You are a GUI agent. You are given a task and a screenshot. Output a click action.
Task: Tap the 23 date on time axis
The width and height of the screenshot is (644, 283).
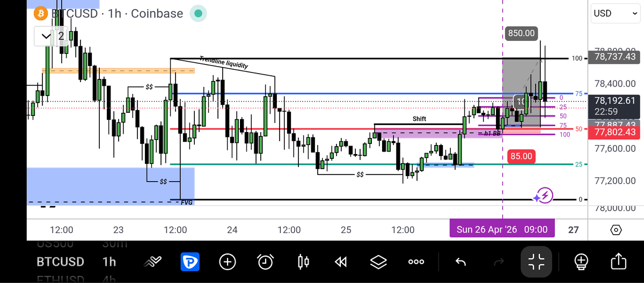[119, 230]
